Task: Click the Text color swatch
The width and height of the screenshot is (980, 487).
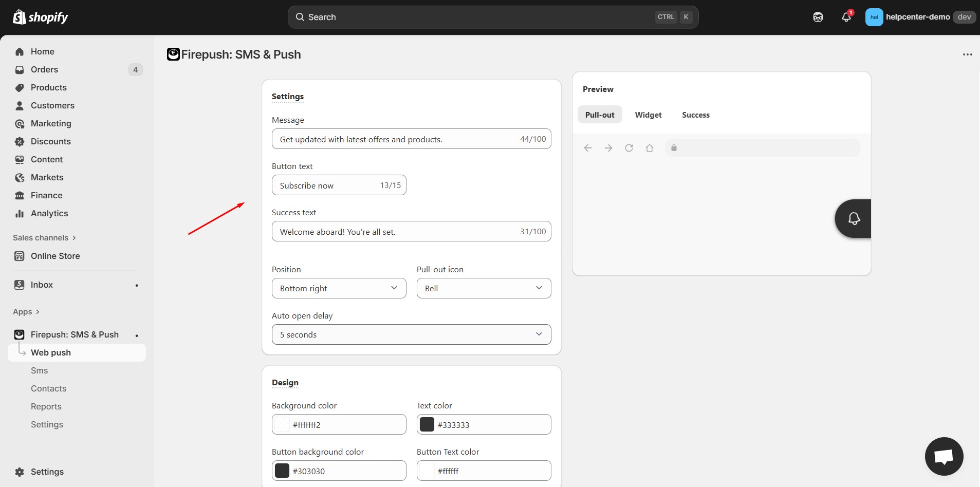Action: pos(427,424)
